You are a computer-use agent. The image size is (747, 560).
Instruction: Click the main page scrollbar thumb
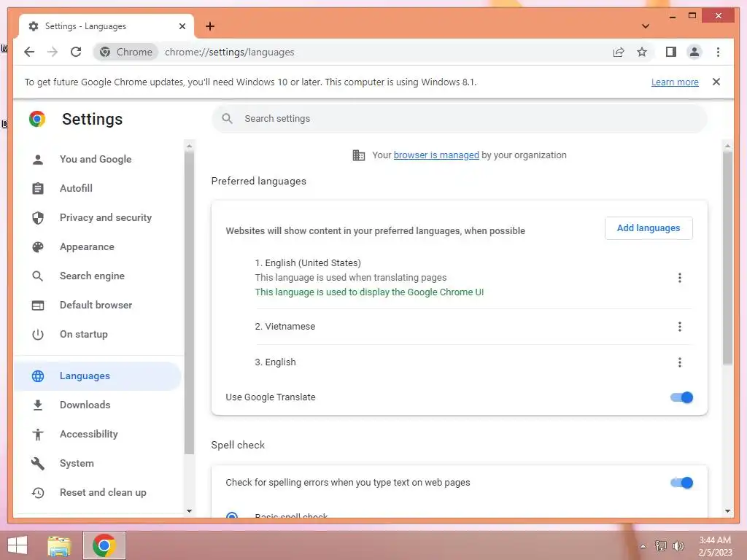click(x=727, y=257)
